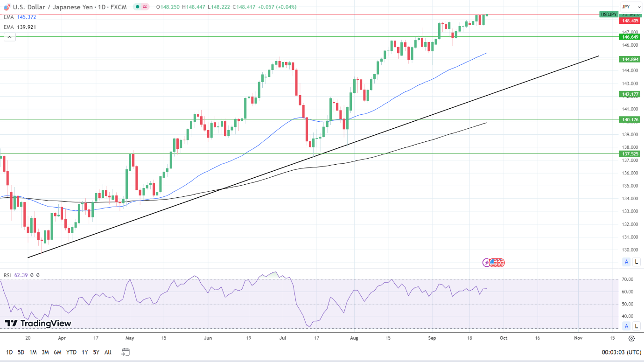Select the YTD time range

(71, 352)
